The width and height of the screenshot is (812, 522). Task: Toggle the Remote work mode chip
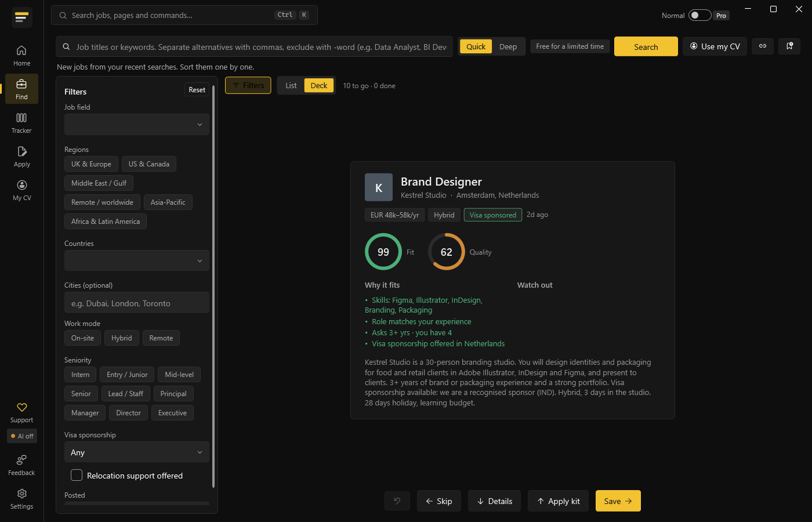[x=161, y=338]
